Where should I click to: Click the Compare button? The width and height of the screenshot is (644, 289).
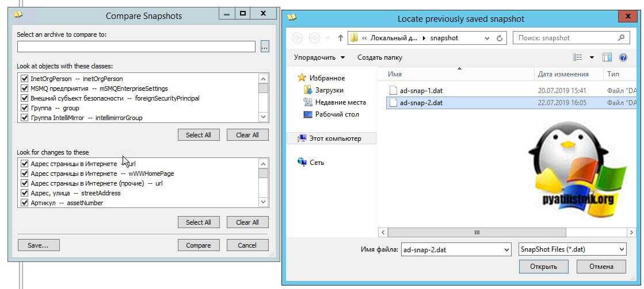(x=199, y=245)
